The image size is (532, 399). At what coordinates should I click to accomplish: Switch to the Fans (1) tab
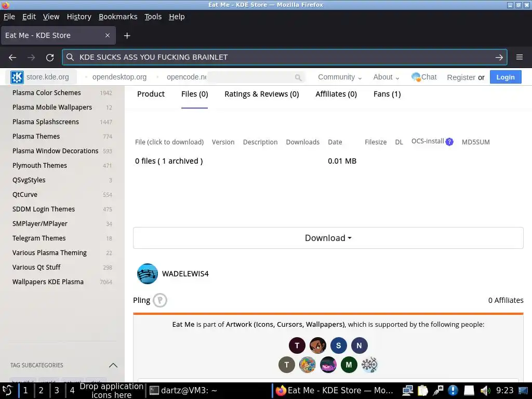pos(387,94)
